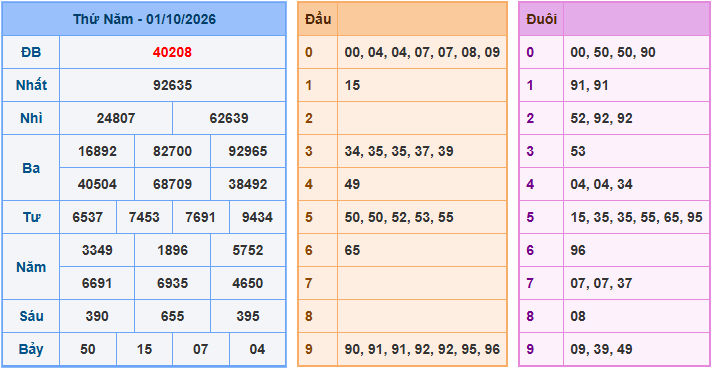Click the Ba row label

click(31, 168)
